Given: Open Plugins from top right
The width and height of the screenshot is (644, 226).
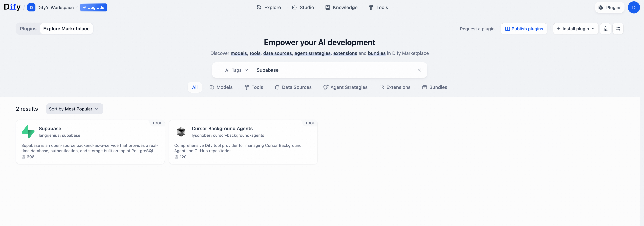Looking at the screenshot, I should 610,8.
